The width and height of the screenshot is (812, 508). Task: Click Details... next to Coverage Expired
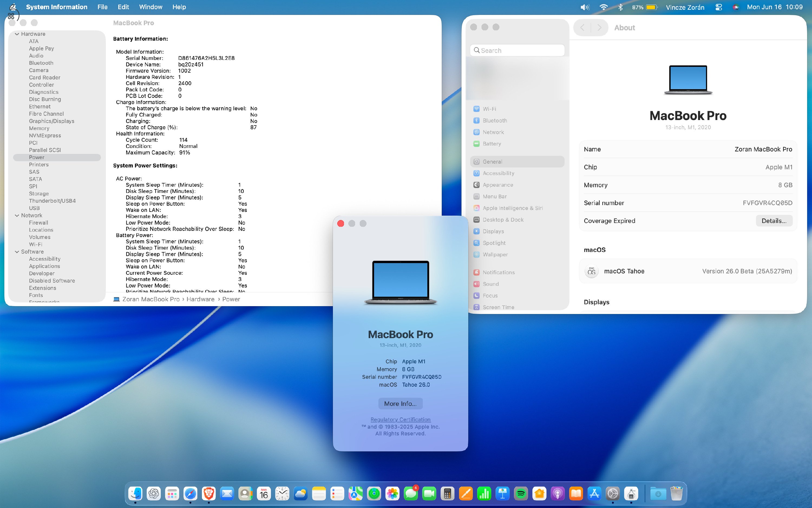coord(774,221)
